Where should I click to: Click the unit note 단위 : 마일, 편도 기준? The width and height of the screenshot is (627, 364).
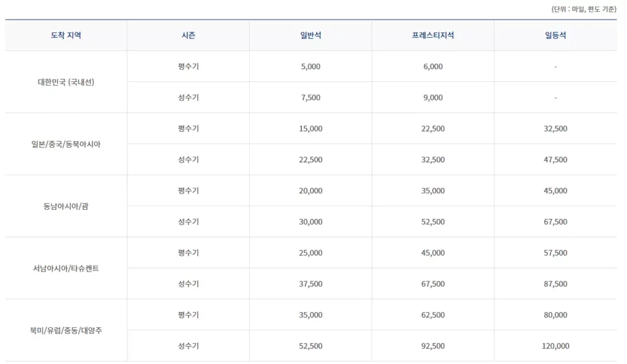tap(584, 9)
